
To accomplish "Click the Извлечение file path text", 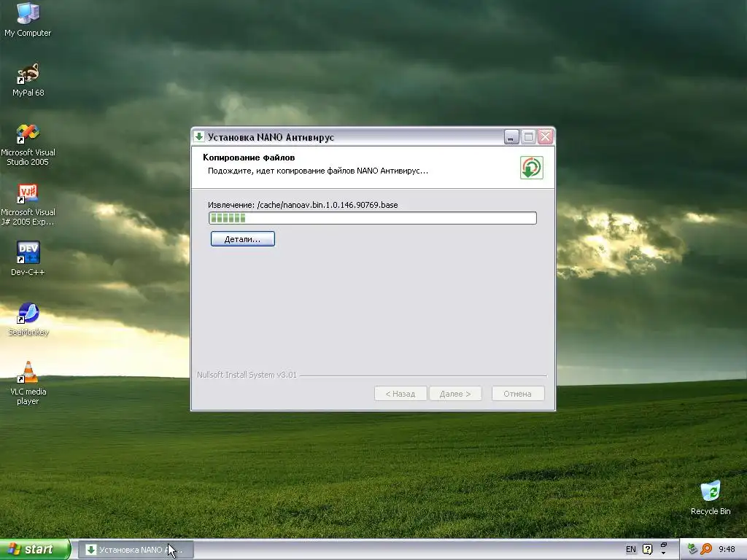I will [303, 205].
